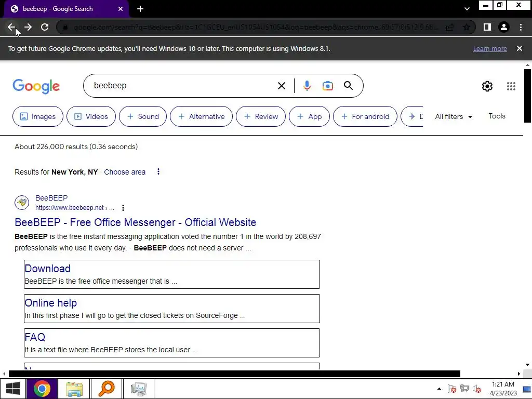Open Chrome from the taskbar
Viewport: 532px width, 399px height.
[42, 389]
